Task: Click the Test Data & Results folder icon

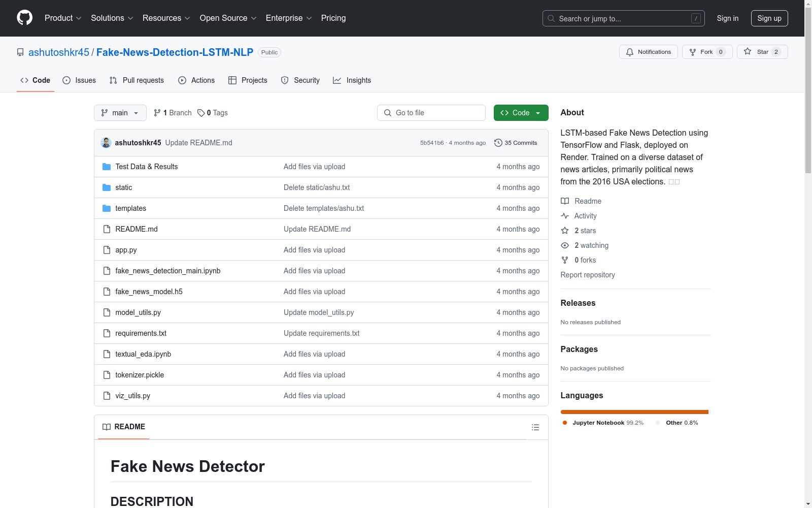Action: tap(107, 167)
